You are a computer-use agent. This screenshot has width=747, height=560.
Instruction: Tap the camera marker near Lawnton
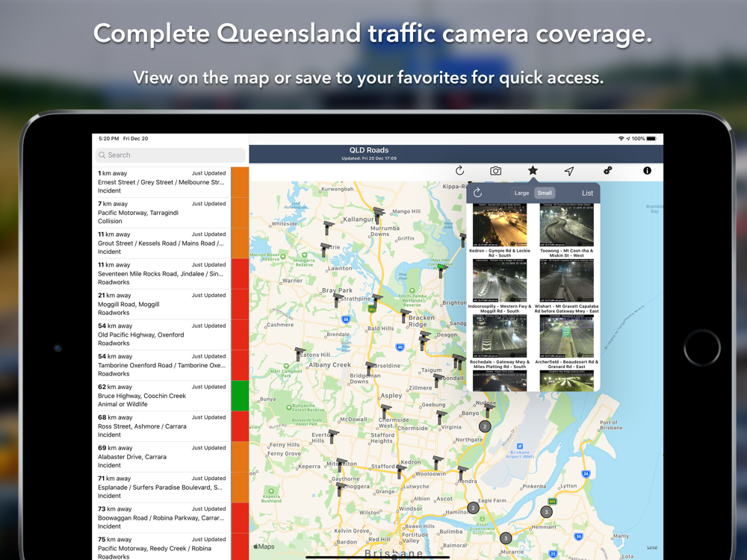326,250
